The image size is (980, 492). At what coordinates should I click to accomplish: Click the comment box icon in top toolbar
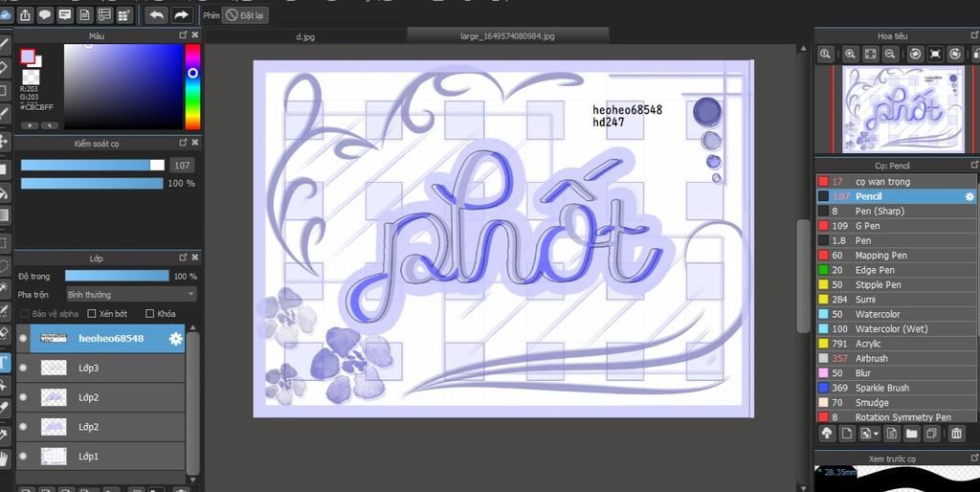point(64,15)
